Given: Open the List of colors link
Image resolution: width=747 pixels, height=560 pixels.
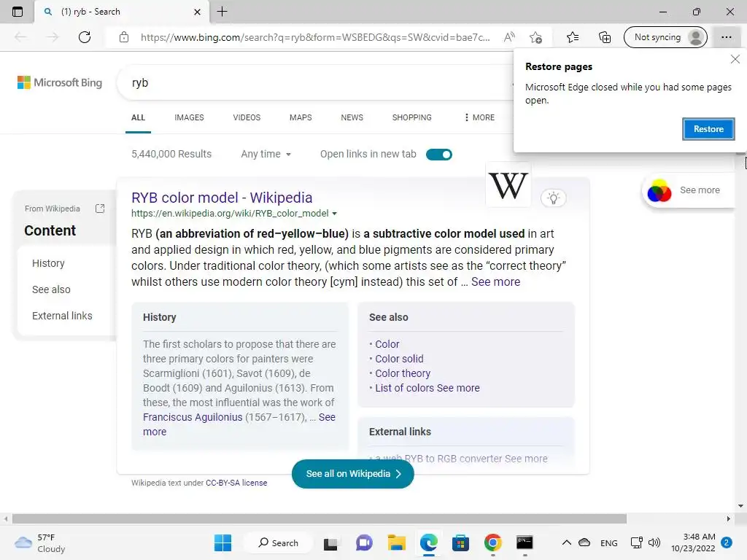Looking at the screenshot, I should pos(404,388).
